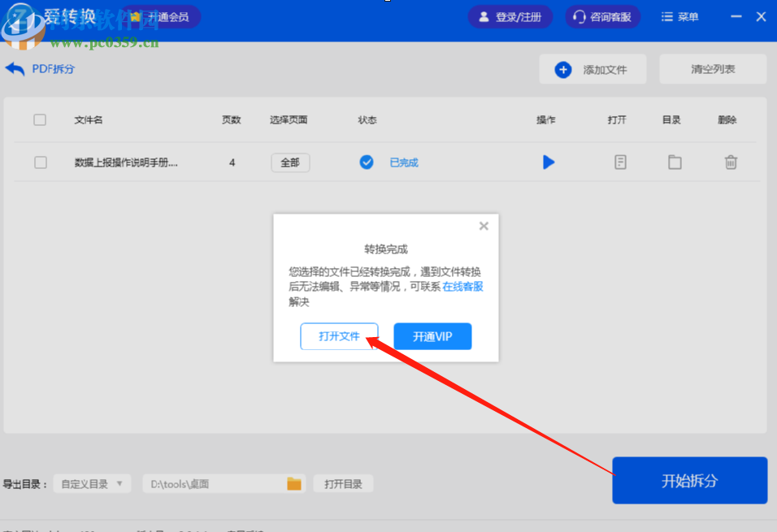Open the folder picker icon next to D:\tools\桌面
Viewport: 777px width, 532px height.
tap(294, 483)
